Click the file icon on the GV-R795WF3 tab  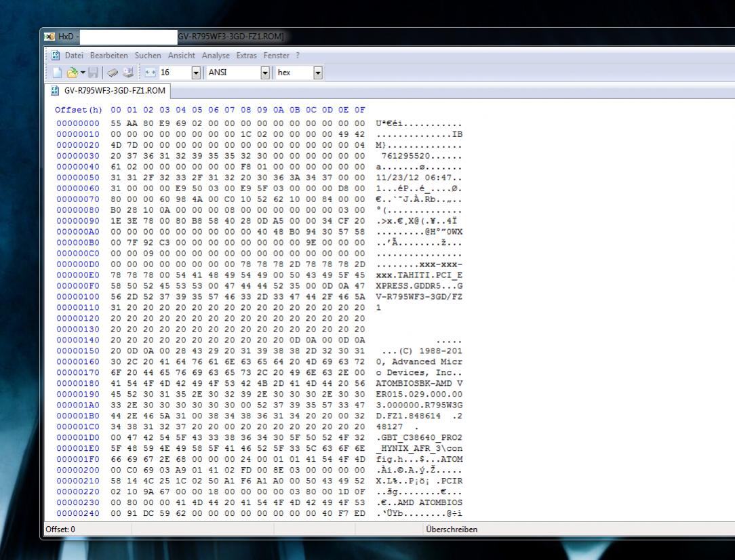pos(55,90)
